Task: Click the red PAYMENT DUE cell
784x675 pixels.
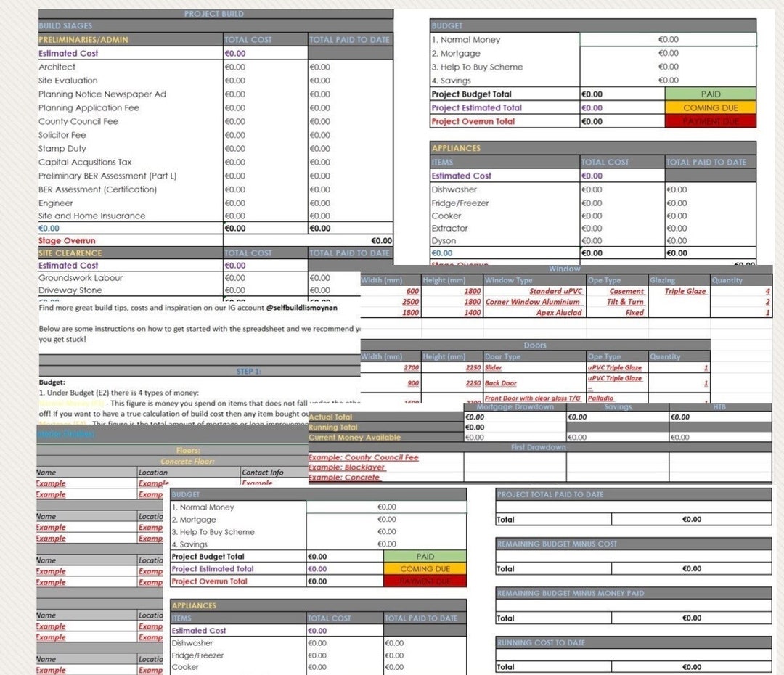Action: tap(709, 121)
